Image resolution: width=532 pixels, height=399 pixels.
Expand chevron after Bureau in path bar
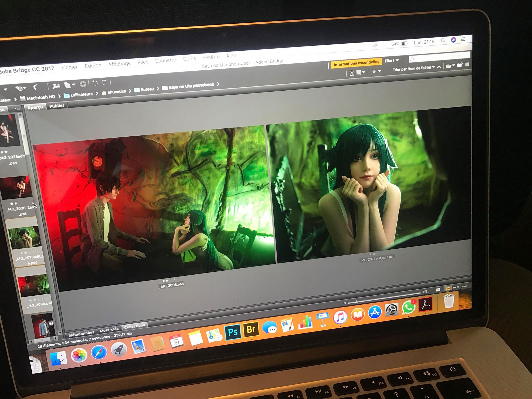click(x=158, y=88)
